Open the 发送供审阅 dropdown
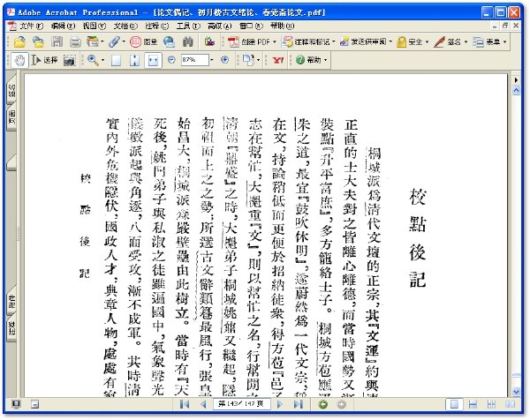The width and height of the screenshot is (530, 420). [x=366, y=41]
